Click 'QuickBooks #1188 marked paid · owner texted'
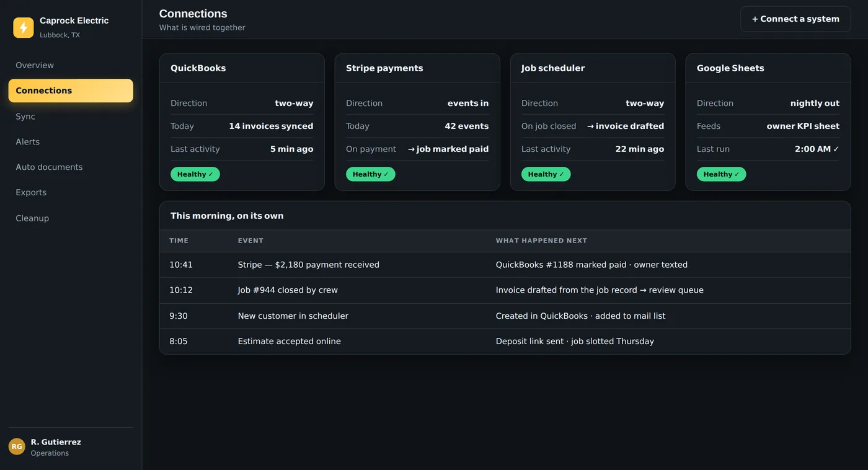Viewport: 868px width, 470px height. (x=591, y=265)
